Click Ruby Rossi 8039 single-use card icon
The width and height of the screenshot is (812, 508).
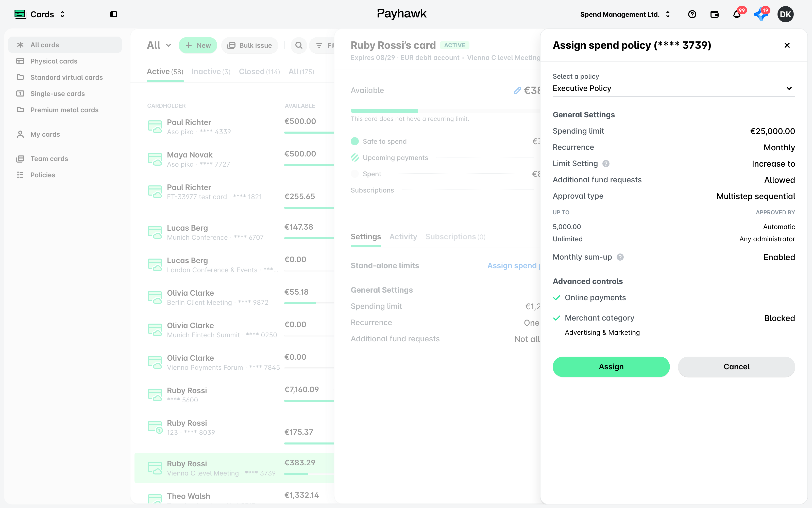point(155,427)
